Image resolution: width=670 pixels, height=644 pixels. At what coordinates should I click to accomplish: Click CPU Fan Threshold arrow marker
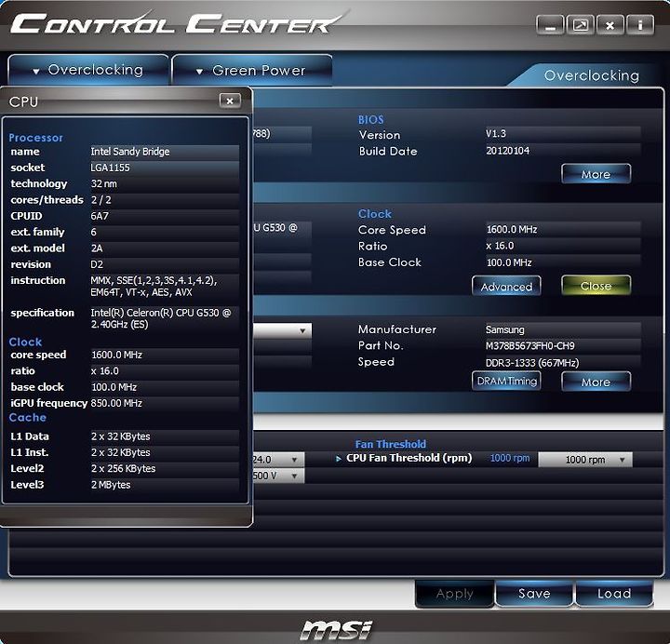coord(339,459)
